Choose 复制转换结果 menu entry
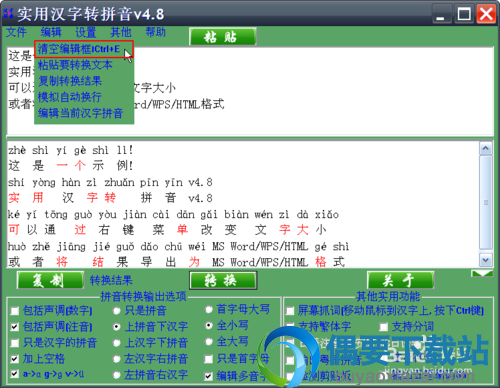This screenshot has height=388, width=500. point(84,81)
